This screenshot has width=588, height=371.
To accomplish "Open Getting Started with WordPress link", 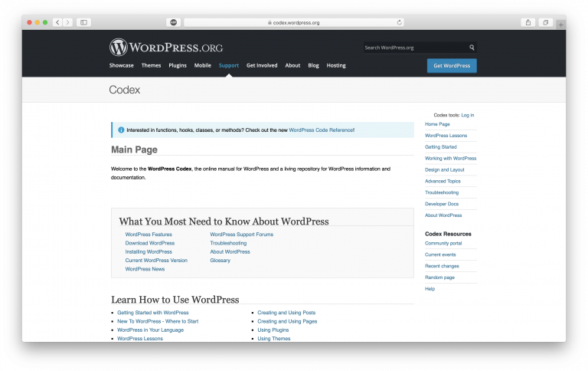I will [153, 313].
